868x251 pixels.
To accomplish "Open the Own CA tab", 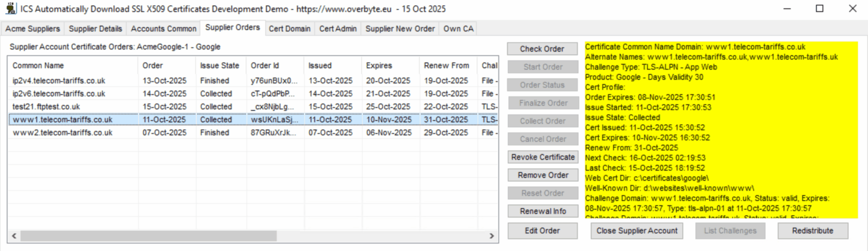I will pyautogui.click(x=459, y=29).
